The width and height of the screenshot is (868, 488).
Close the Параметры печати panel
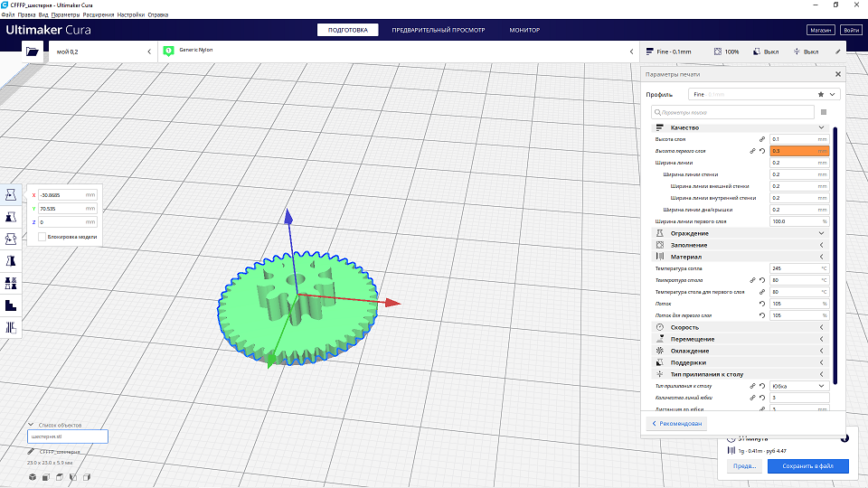[837, 75]
